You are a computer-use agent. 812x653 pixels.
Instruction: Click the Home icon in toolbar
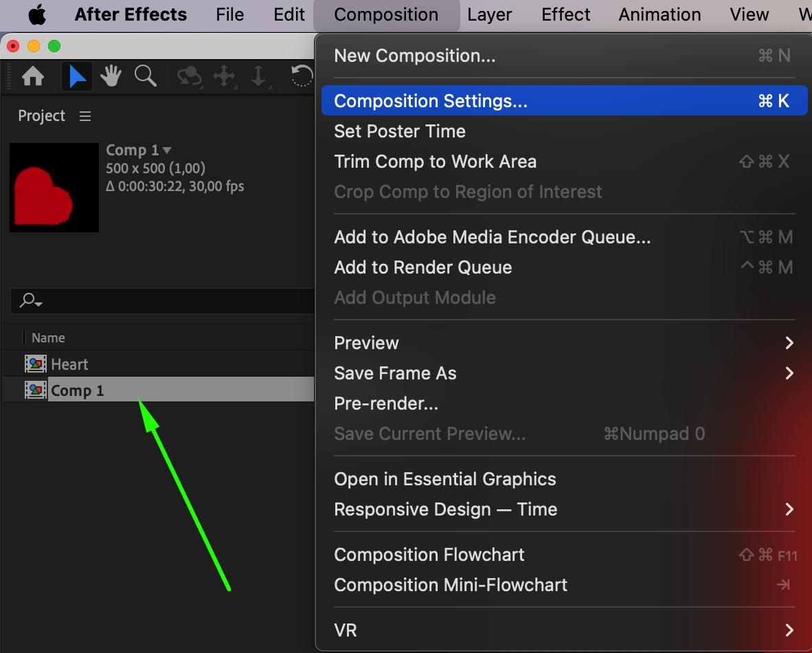tap(33, 77)
